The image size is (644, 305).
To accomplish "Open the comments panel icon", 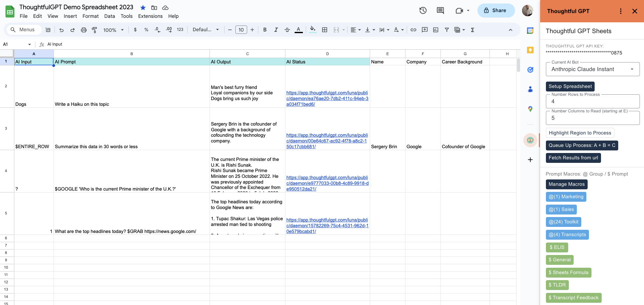I will coord(440,11).
